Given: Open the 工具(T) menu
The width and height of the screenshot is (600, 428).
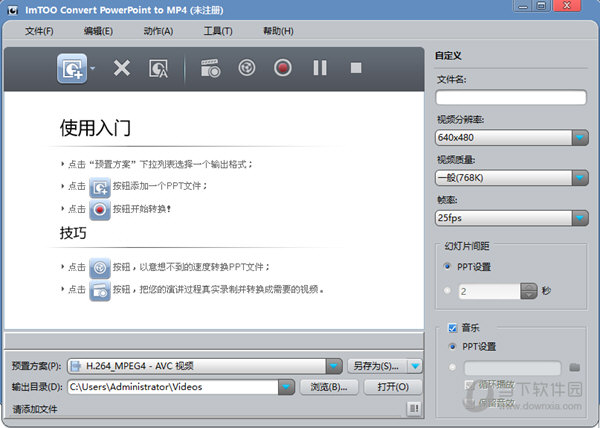Looking at the screenshot, I should click(218, 31).
